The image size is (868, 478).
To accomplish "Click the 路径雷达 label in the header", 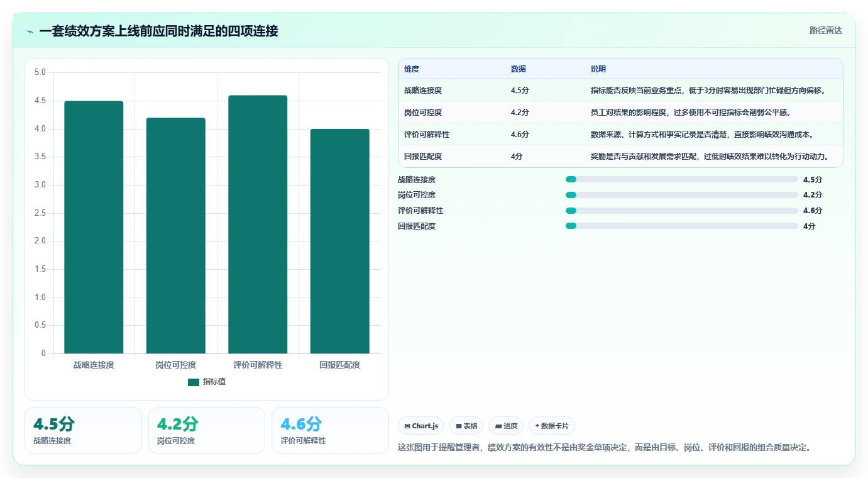I will pyautogui.click(x=825, y=30).
